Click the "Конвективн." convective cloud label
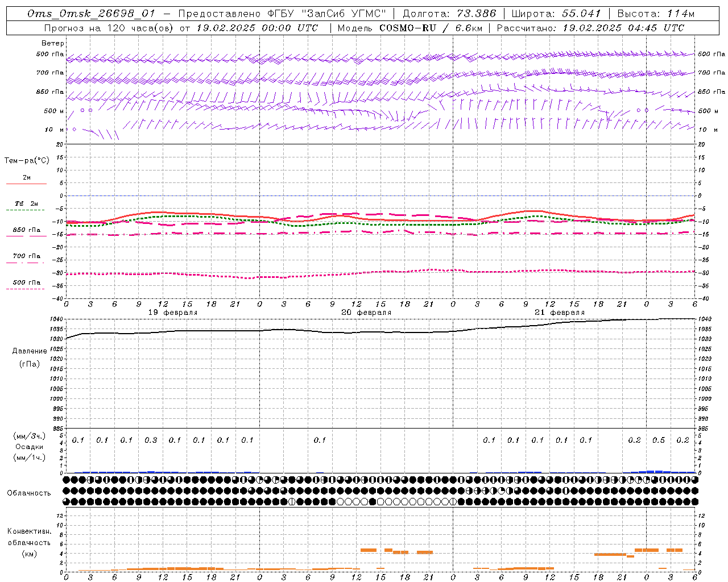 30,531
